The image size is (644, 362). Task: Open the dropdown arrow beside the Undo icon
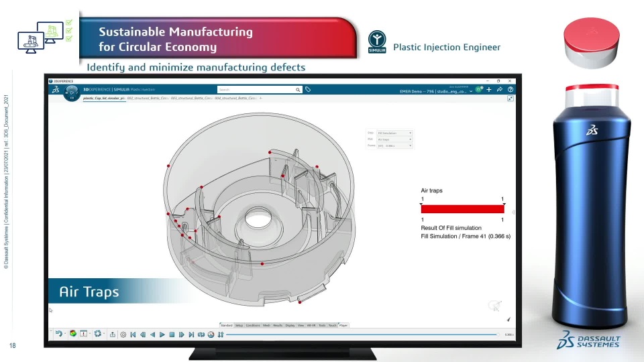click(65, 334)
